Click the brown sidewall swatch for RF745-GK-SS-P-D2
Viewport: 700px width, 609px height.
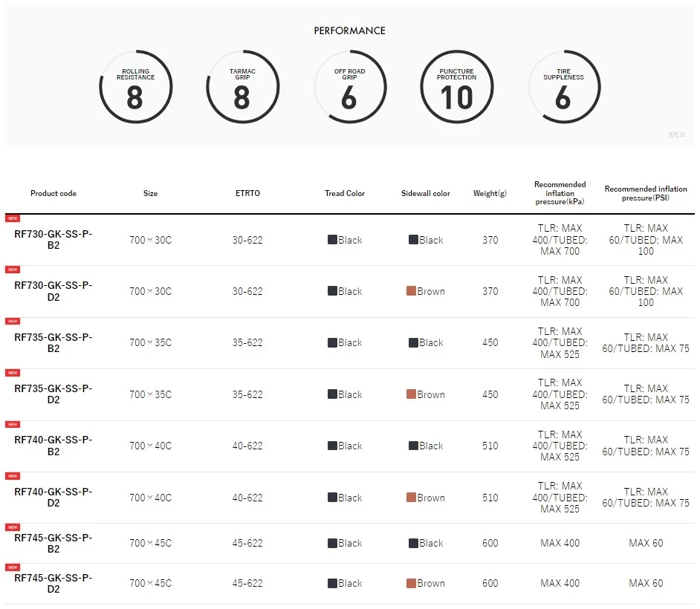pyautogui.click(x=411, y=583)
